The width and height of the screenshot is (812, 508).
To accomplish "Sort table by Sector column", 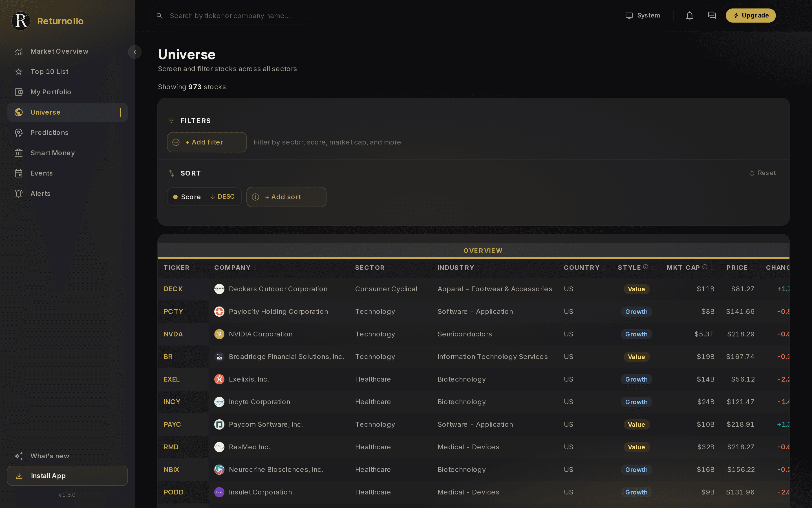I will click(373, 268).
